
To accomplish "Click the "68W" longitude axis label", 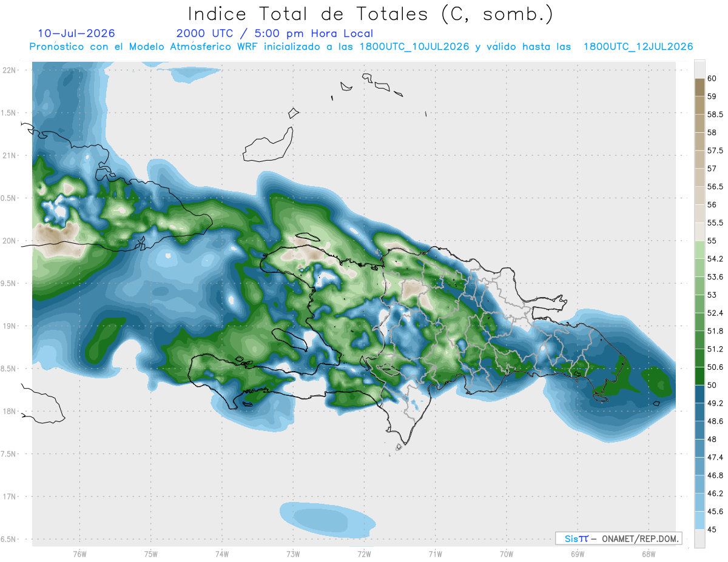I will [x=648, y=554].
